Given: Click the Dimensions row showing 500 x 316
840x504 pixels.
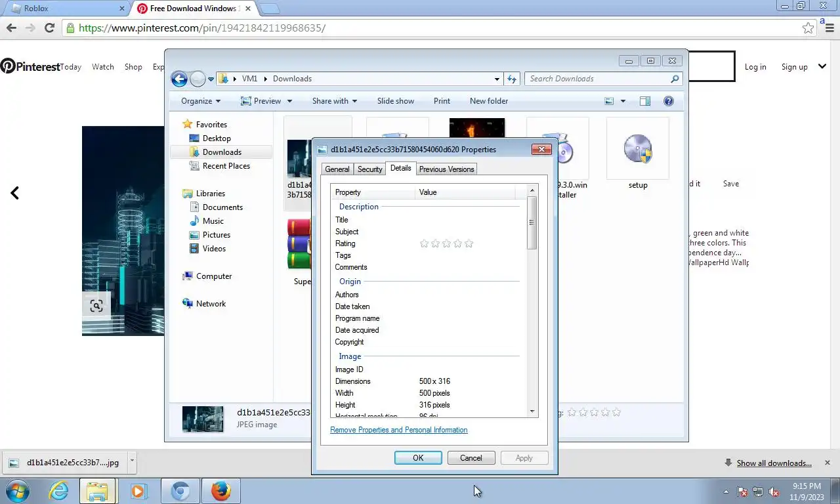Looking at the screenshot, I should pyautogui.click(x=429, y=381).
